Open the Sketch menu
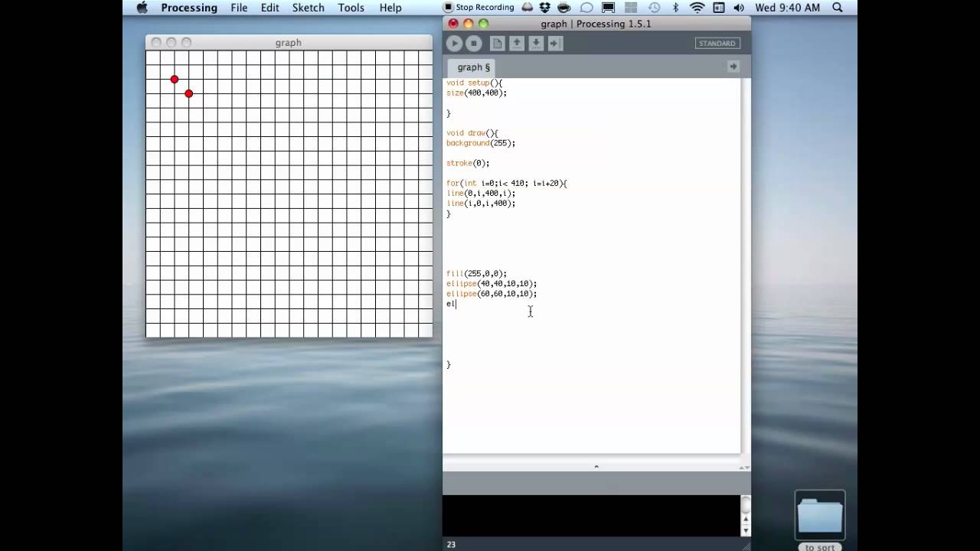Image resolution: width=980 pixels, height=551 pixels. click(x=309, y=8)
